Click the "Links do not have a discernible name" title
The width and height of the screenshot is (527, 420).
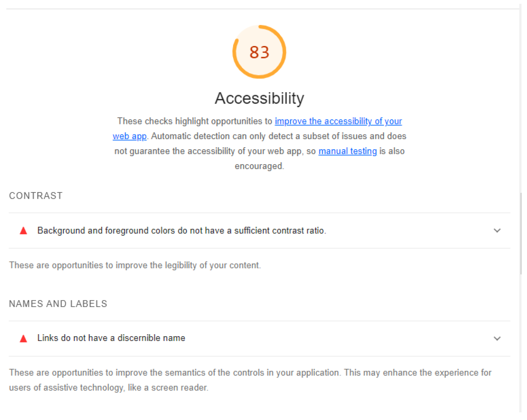(111, 338)
